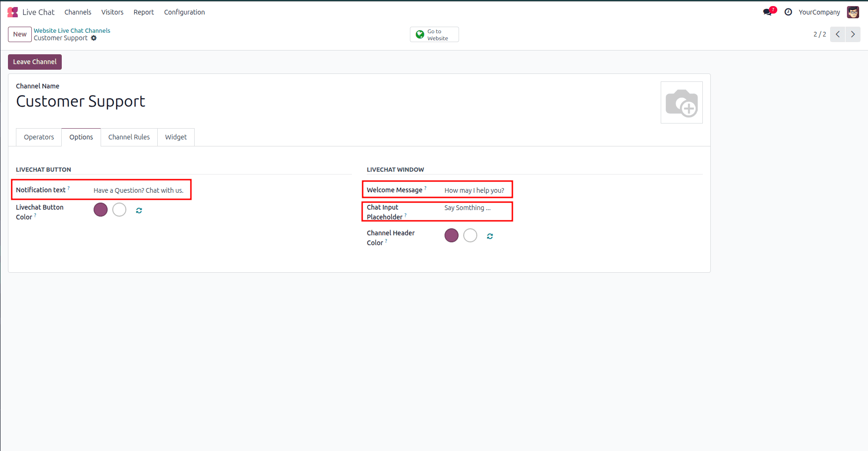
Task: Open the Widget tab
Action: tap(175, 137)
